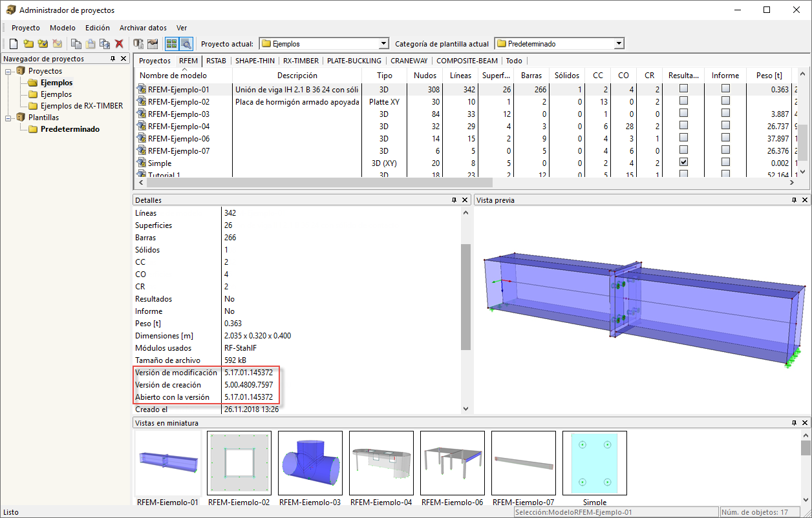Pin the Navegador de proyectos panel

112,59
